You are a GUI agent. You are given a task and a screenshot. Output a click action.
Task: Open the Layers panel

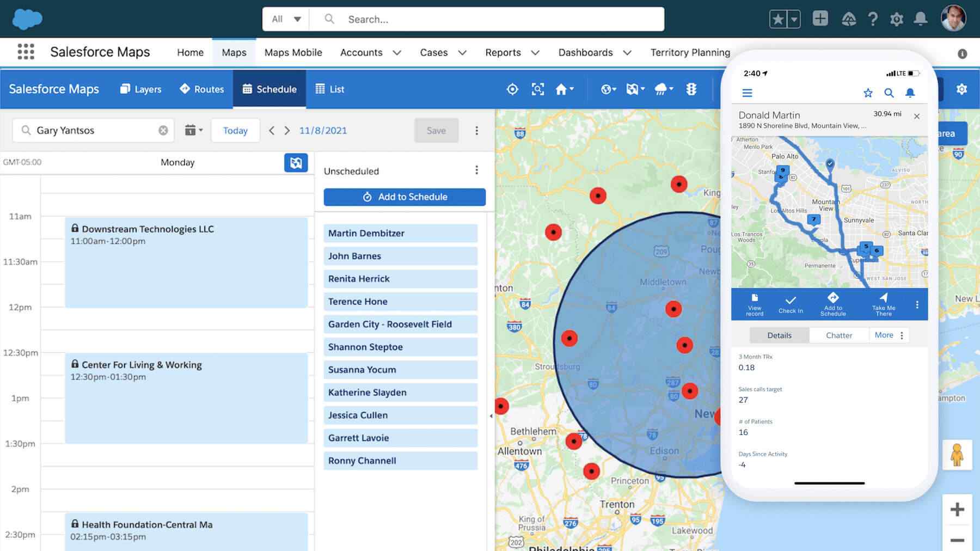140,89
